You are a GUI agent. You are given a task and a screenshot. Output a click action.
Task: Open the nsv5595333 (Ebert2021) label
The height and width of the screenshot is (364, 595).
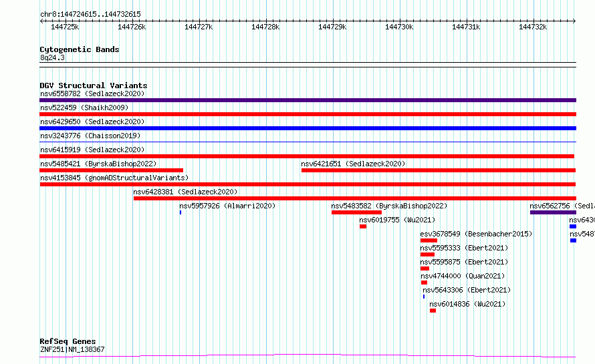464,248
